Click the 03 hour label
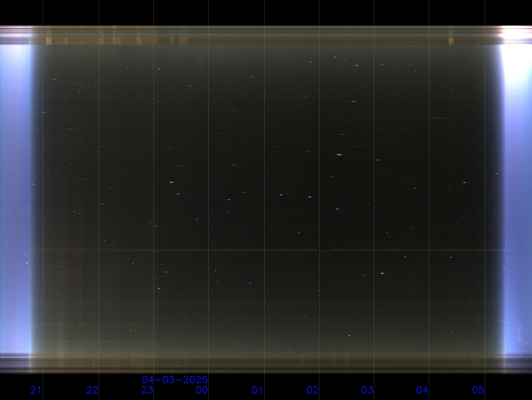 pos(367,390)
